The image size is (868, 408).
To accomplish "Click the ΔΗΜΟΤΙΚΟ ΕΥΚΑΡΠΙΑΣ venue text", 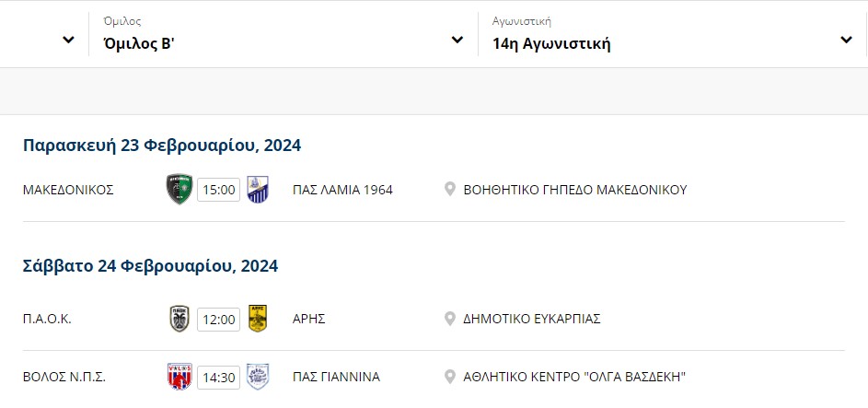I will point(531,319).
